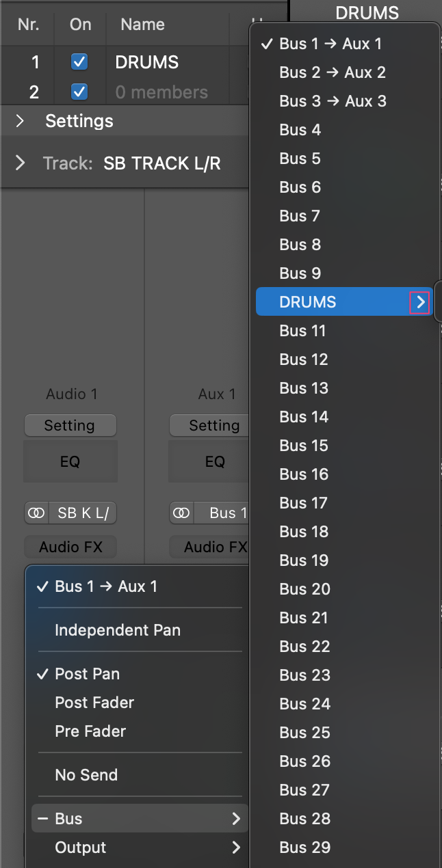Viewport: 442px width, 868px height.
Task: Toggle On checkbox for group 2
Action: (79, 92)
